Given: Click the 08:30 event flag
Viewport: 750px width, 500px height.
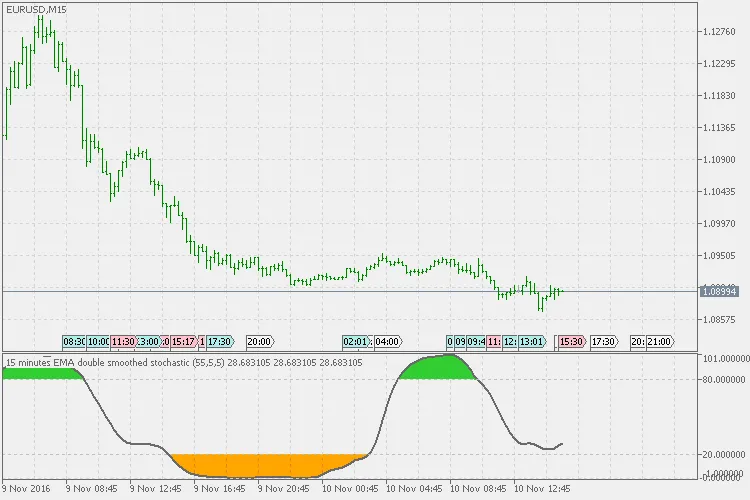Looking at the screenshot, I should [x=74, y=341].
